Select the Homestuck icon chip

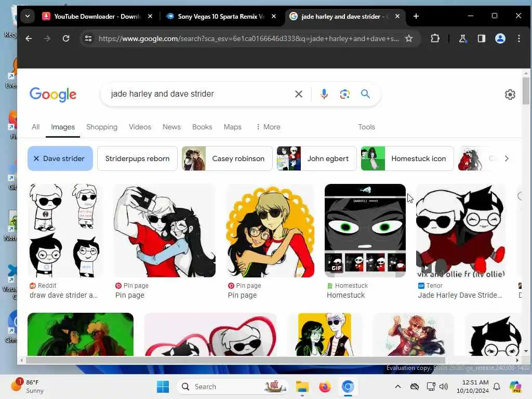tap(407, 158)
